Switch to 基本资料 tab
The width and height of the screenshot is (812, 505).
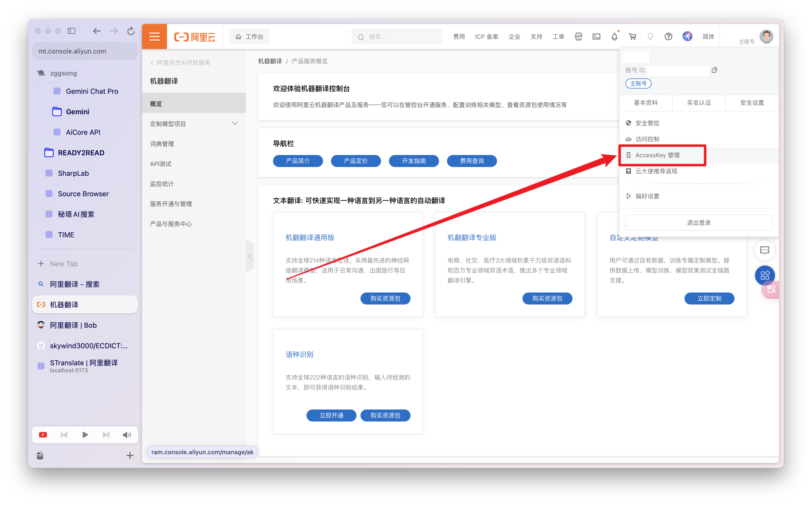point(645,102)
